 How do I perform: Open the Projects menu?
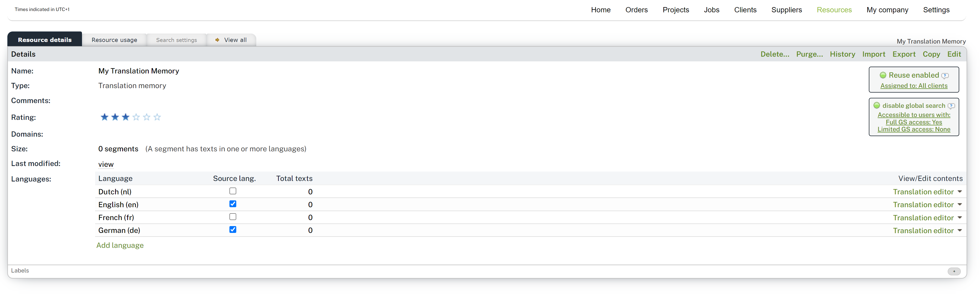676,10
